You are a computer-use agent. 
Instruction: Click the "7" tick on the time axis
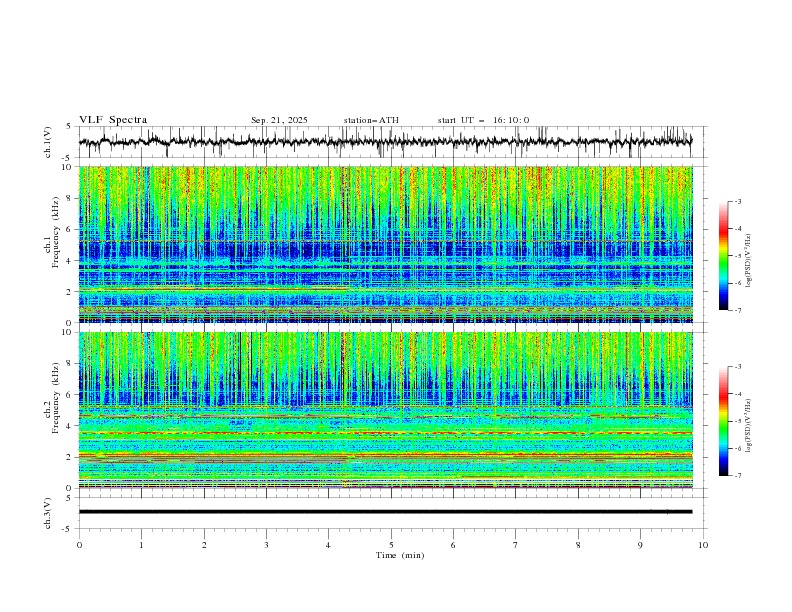pos(516,545)
